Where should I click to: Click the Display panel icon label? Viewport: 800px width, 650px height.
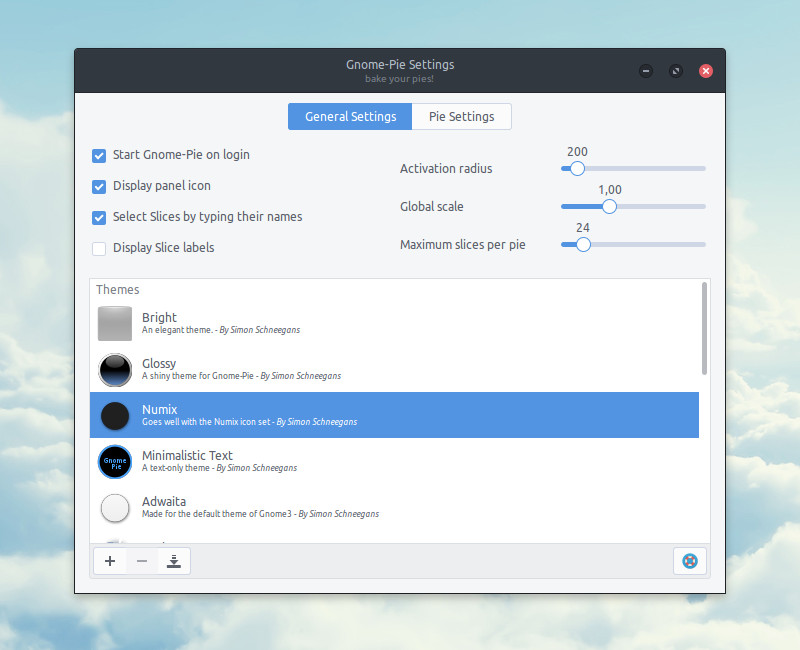tap(162, 186)
